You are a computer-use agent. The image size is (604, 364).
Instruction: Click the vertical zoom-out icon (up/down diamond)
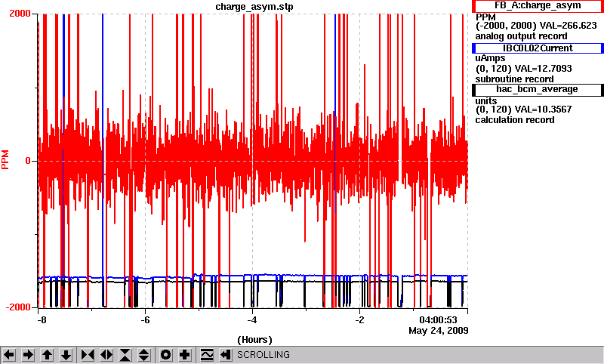(144, 355)
